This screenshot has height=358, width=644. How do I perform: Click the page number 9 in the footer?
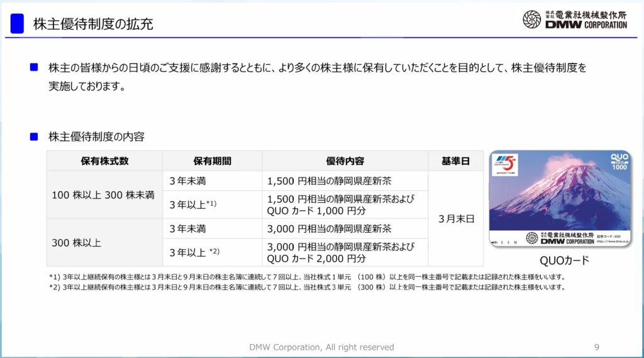(x=597, y=347)
